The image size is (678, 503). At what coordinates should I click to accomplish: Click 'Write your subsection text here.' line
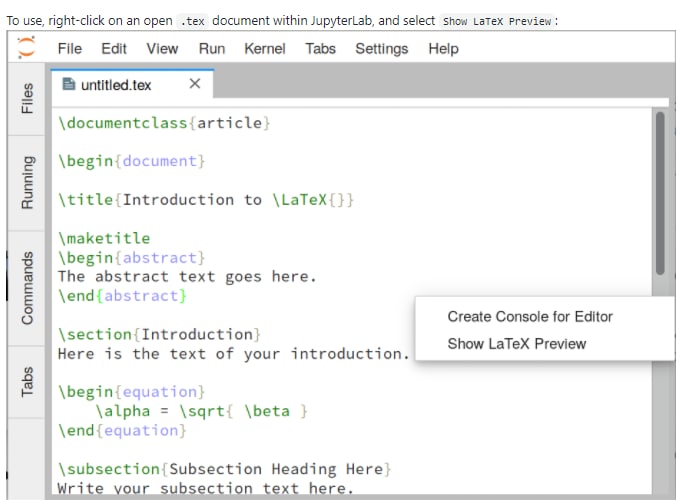206,488
